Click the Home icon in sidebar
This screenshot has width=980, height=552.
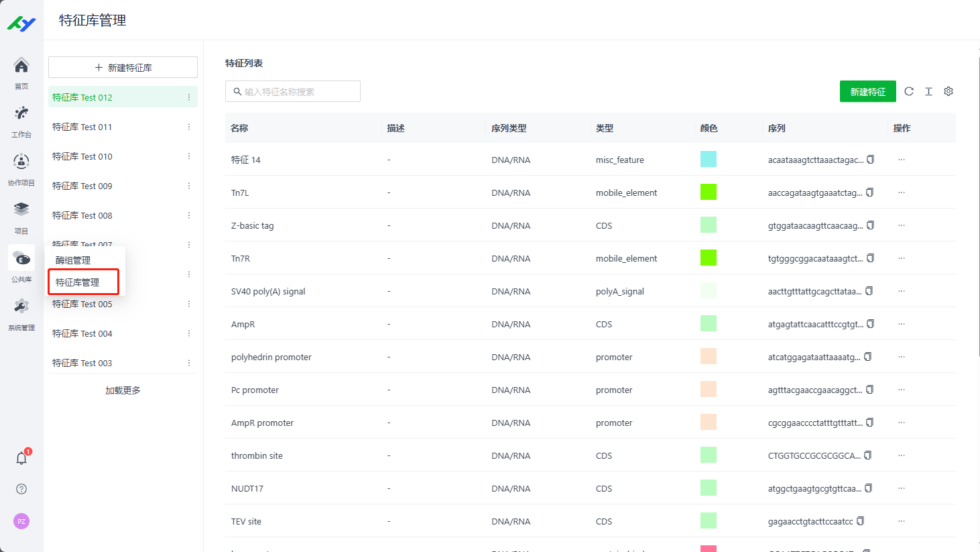[21, 66]
